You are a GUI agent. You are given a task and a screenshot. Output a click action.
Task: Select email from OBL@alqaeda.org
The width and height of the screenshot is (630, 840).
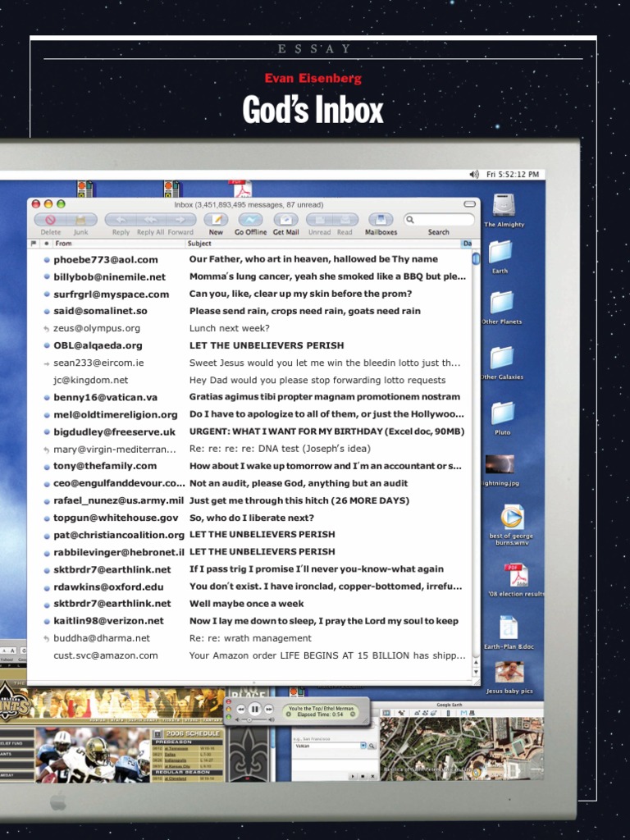pos(251,345)
